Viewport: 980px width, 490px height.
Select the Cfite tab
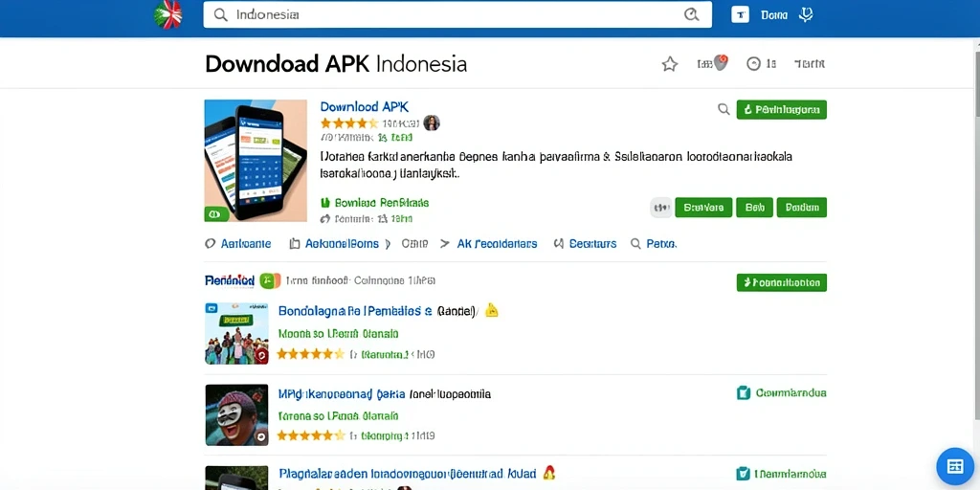(414, 244)
